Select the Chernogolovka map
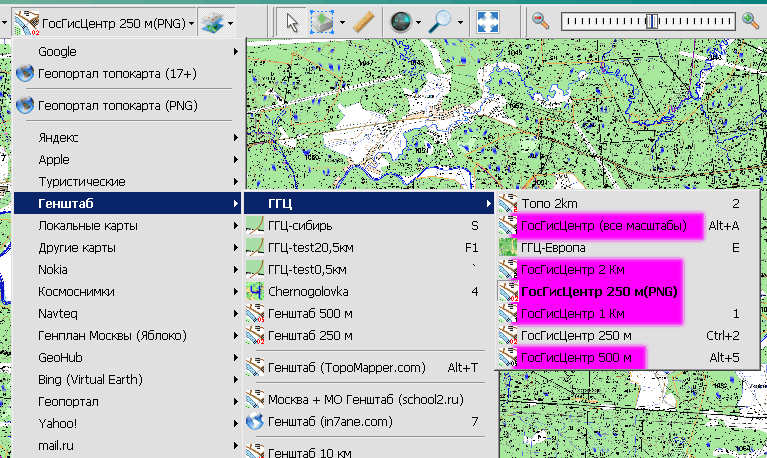Screen dimensions: 767x458 369,292
